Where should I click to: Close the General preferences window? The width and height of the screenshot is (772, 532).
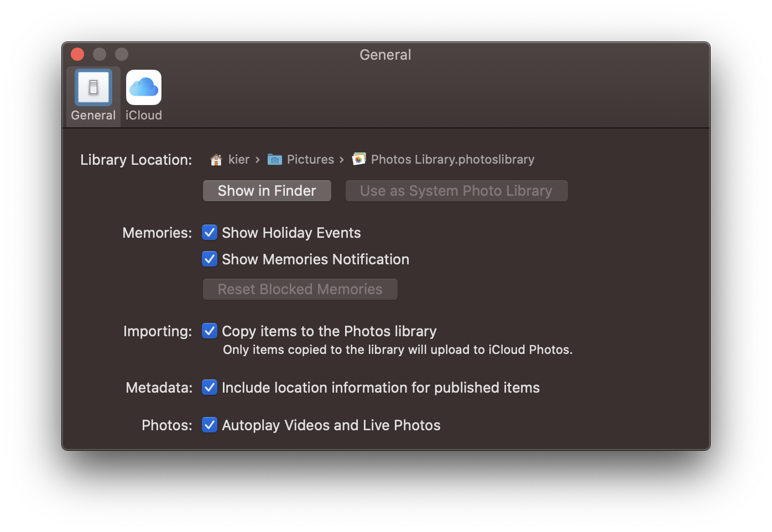[77, 54]
